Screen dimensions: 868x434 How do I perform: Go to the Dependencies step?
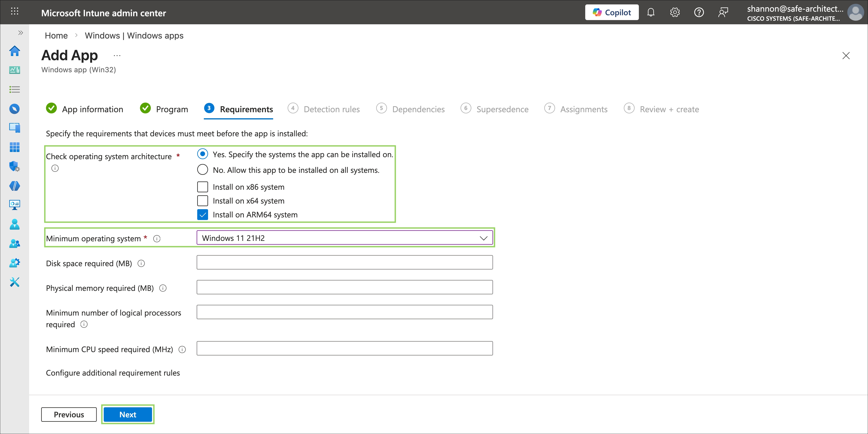[x=411, y=109]
